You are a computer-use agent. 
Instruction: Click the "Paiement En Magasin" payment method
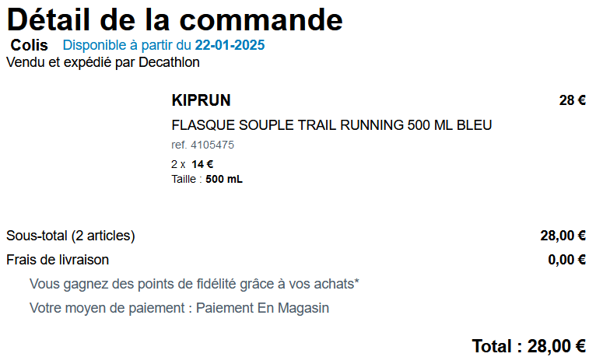point(262,308)
